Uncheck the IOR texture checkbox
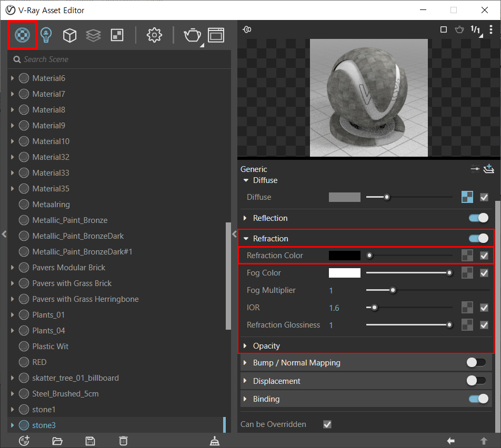The width and height of the screenshot is (501, 448). tap(484, 308)
